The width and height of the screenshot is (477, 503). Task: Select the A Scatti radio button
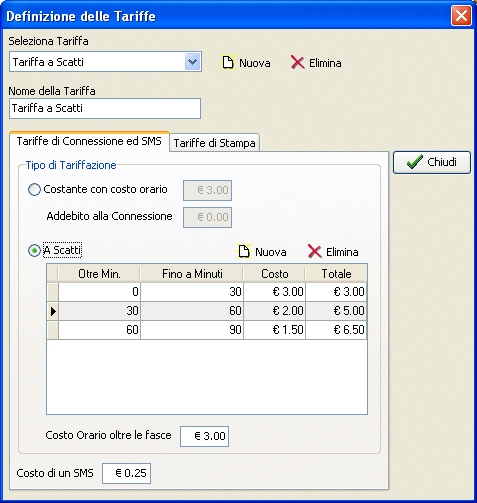[x=34, y=250]
